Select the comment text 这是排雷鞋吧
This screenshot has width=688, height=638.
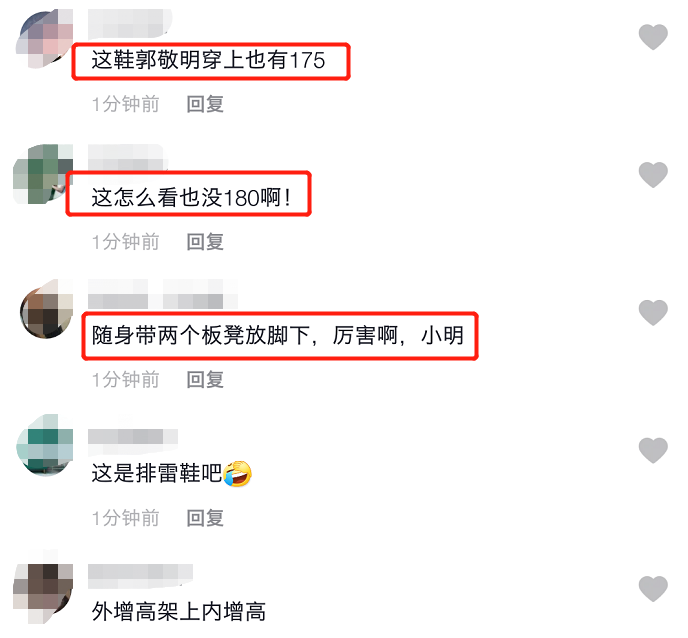(157, 474)
